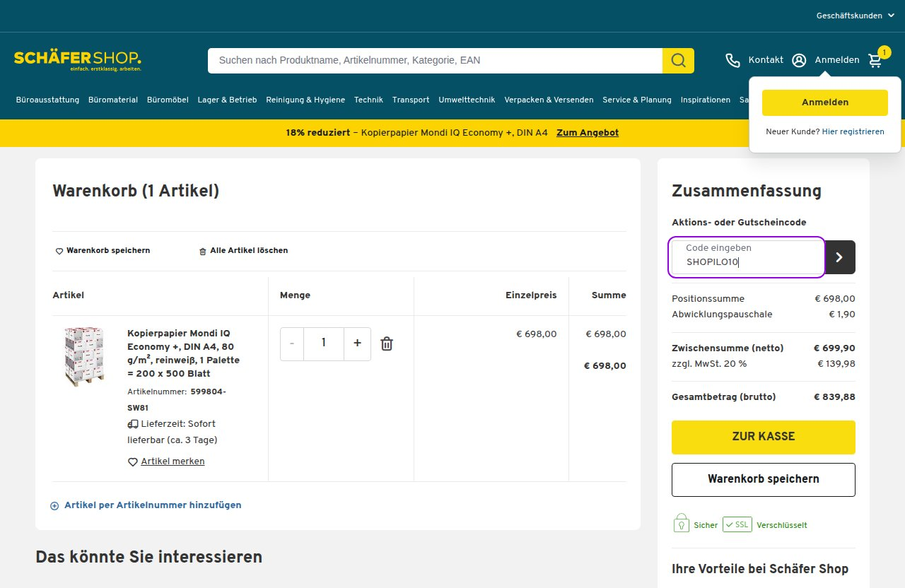
Task: Click the Gesamtbetrag value € 839,88
Action: tap(834, 397)
